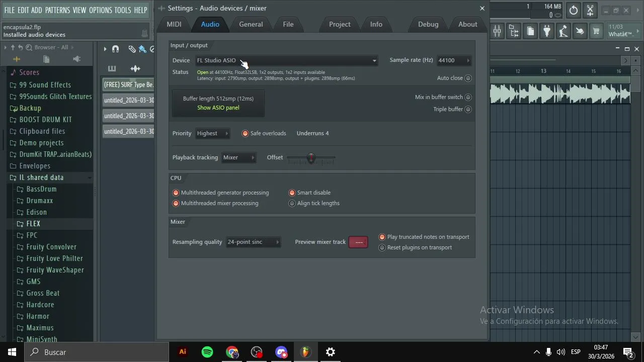Open the OPTIONS menu

coord(100,10)
